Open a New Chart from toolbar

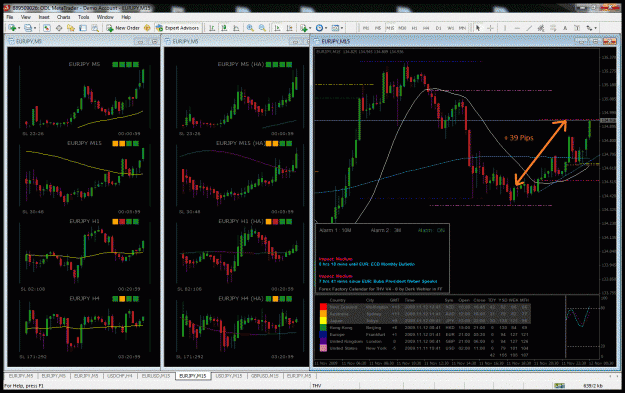click(x=12, y=28)
